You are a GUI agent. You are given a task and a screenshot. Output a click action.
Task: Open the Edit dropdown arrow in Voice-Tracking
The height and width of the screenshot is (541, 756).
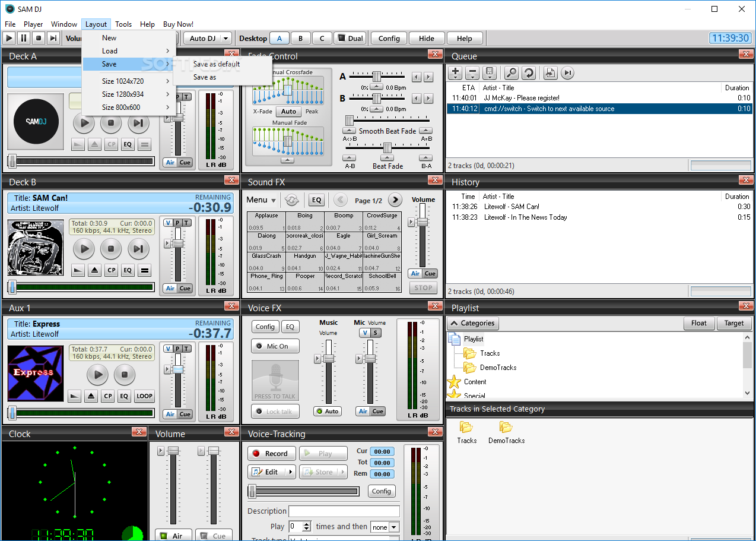(x=290, y=472)
